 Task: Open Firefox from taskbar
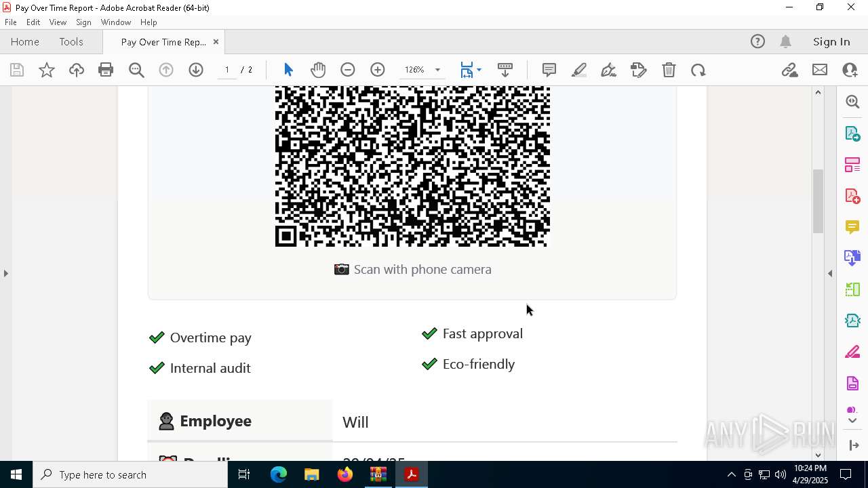[x=345, y=474]
